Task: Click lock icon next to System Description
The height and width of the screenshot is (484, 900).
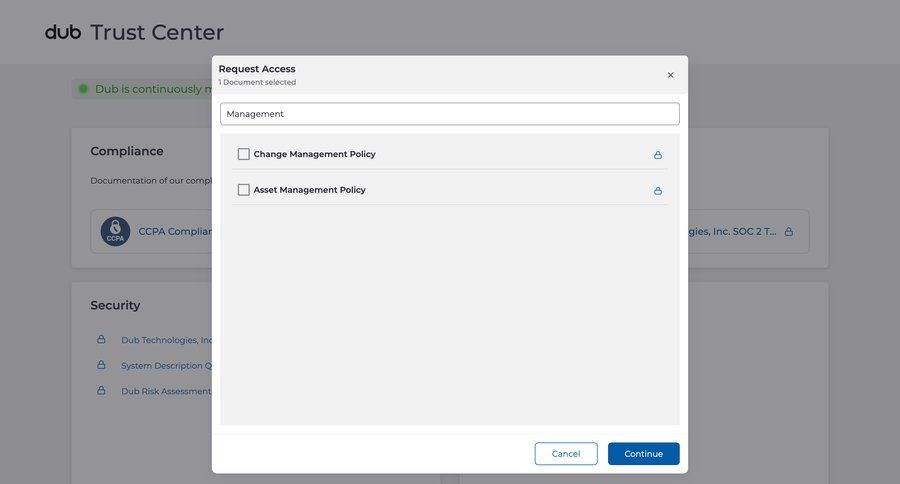Action: tap(101, 365)
